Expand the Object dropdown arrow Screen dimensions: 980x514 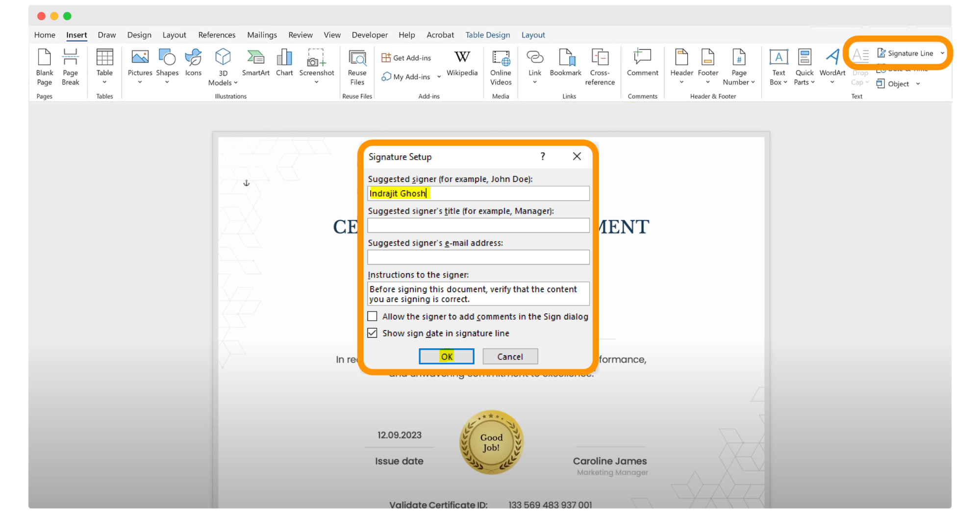(918, 84)
